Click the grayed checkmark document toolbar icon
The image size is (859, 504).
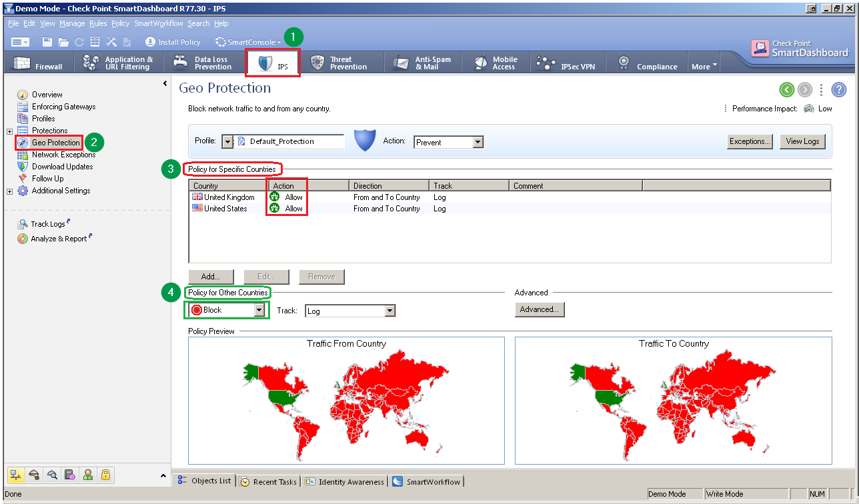coord(127,42)
